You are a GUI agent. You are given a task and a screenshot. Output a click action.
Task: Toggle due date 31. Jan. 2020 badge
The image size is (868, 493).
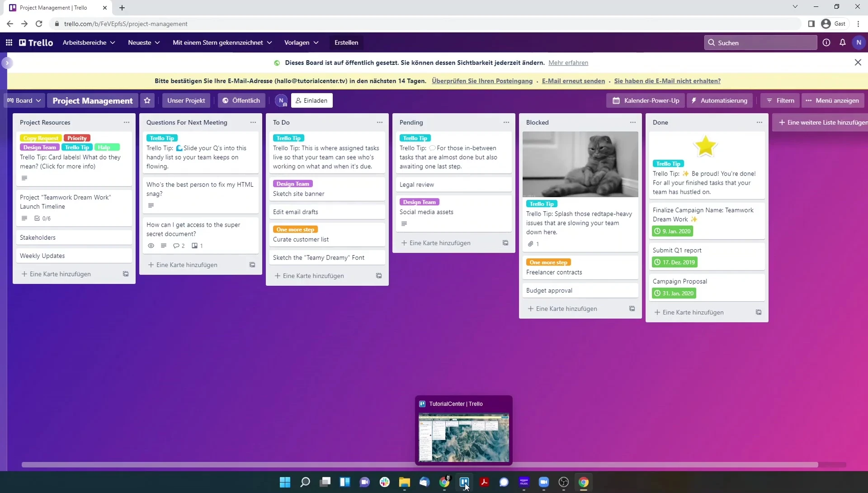pyautogui.click(x=674, y=293)
